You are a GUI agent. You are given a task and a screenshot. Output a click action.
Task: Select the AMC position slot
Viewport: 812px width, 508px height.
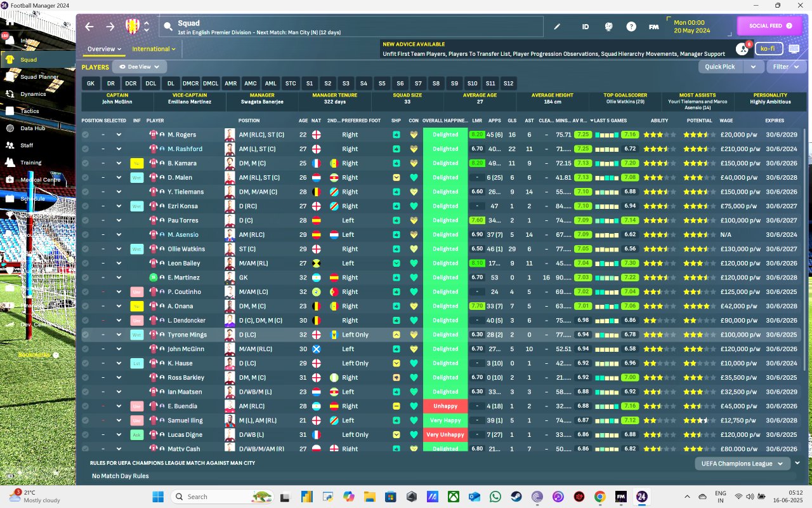pos(251,83)
